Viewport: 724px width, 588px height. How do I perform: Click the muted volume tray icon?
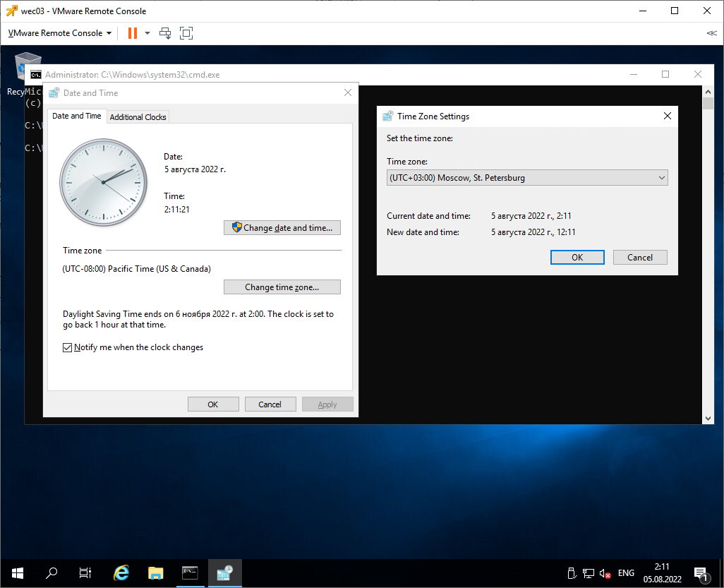pos(605,574)
